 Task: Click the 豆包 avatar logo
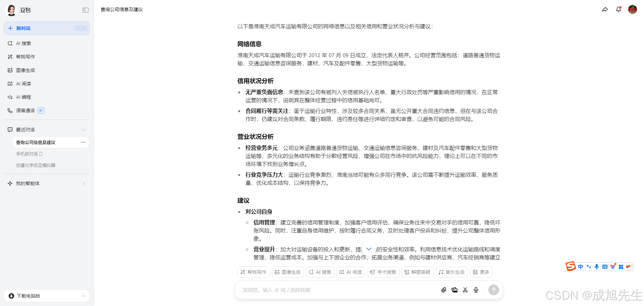point(12,10)
